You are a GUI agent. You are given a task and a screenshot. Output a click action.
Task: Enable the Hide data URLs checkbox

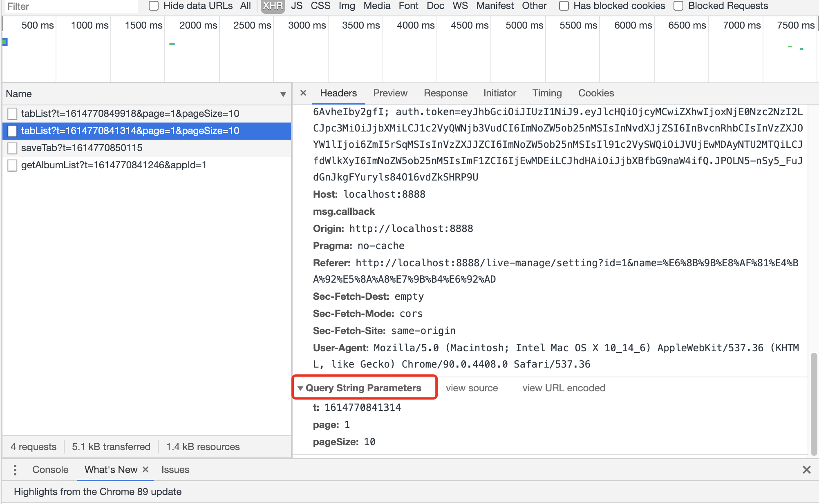pyautogui.click(x=154, y=6)
